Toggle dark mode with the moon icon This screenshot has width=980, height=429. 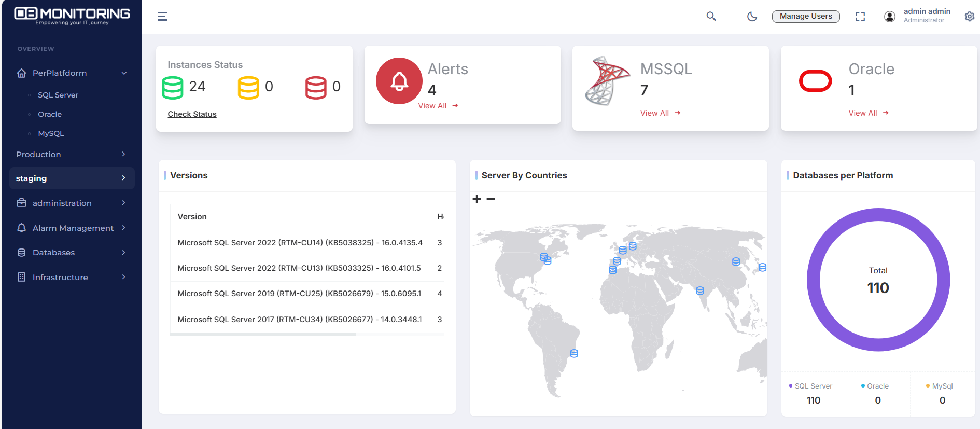click(x=752, y=17)
